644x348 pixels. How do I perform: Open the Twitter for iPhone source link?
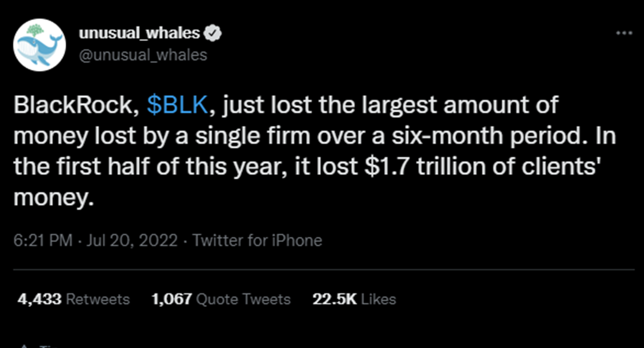click(x=257, y=241)
